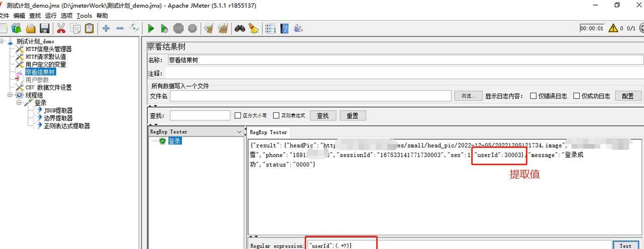The width and height of the screenshot is (644, 249).
Task: Click the broom Reset Search icon
Action: point(253,29)
